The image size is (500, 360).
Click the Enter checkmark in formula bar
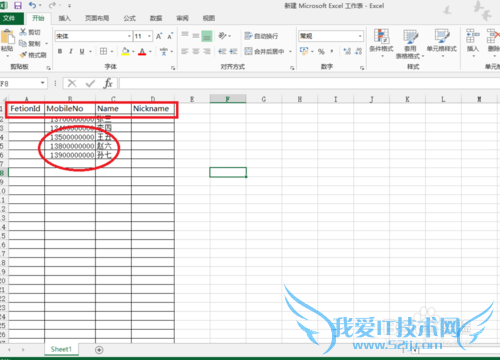(x=90, y=83)
